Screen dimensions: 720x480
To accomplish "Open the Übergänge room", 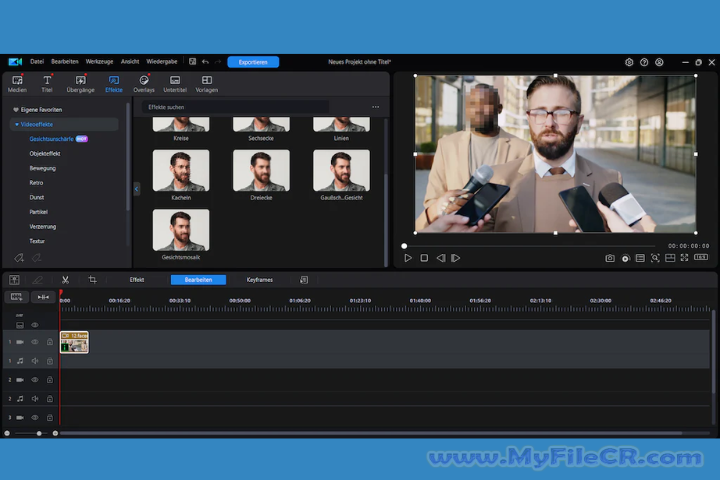I will (x=80, y=84).
